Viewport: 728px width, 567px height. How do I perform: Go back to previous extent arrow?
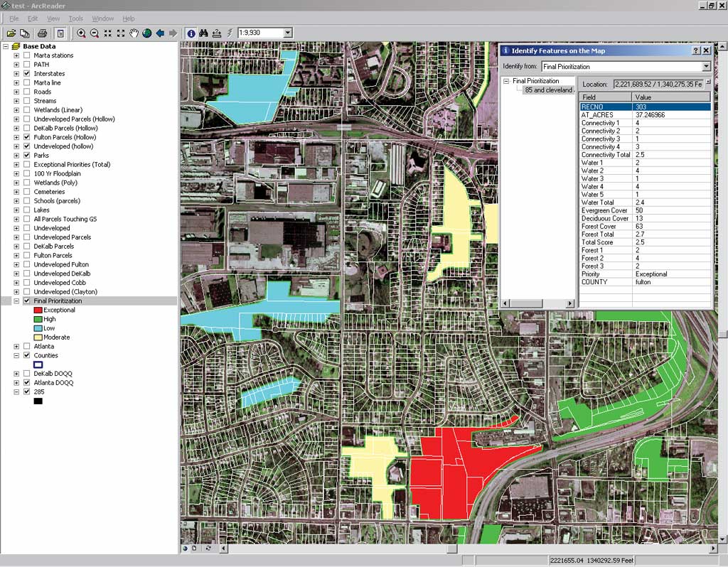pos(160,33)
